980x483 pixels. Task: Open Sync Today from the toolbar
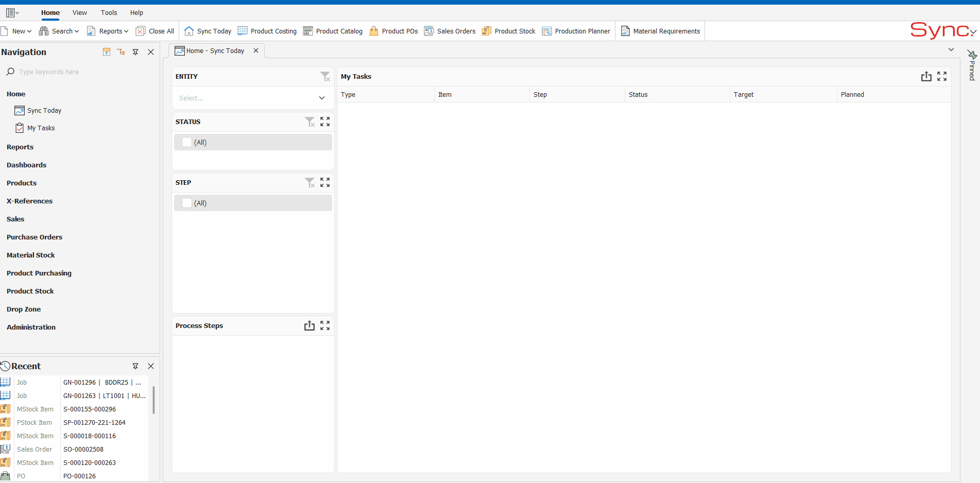pos(208,31)
